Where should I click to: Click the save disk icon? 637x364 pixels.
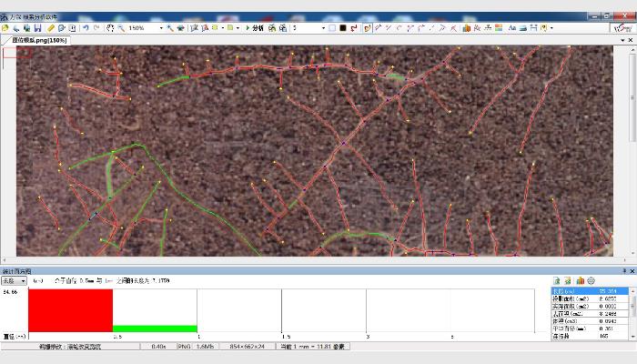38,28
